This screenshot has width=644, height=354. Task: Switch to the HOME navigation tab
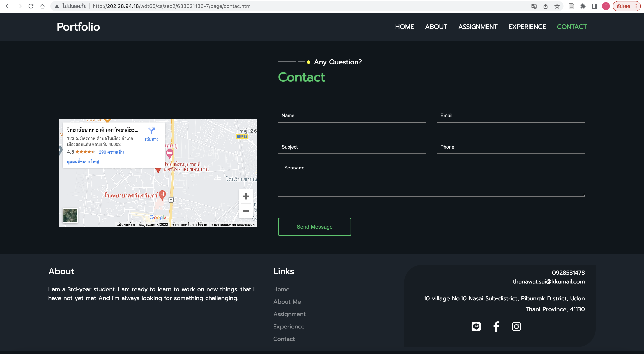pyautogui.click(x=404, y=27)
